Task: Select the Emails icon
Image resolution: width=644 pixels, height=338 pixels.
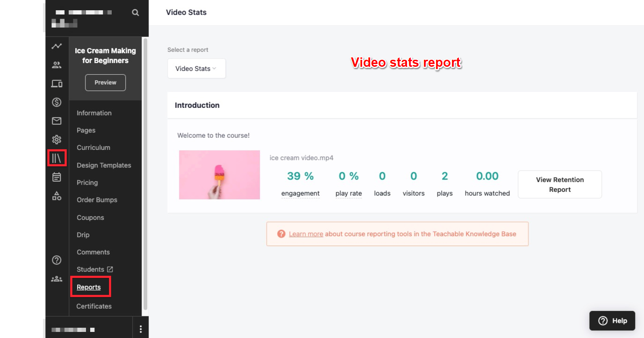Action: coord(57,120)
